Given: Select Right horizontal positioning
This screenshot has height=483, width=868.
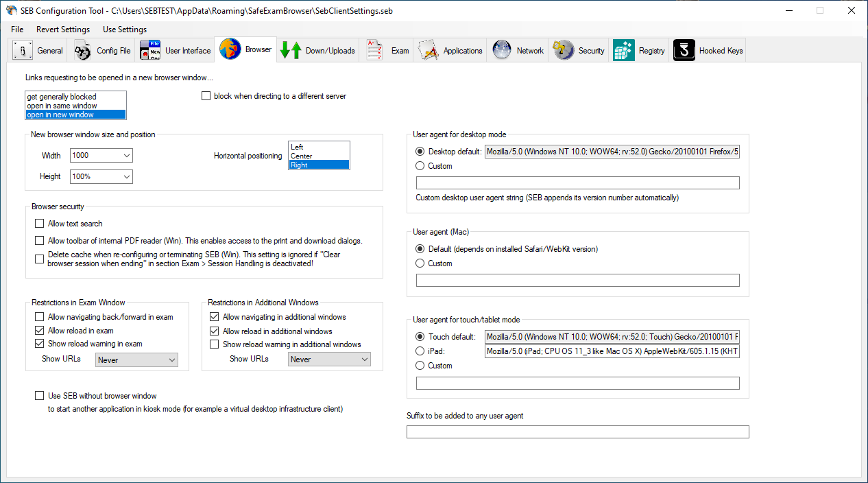Looking at the screenshot, I should tap(319, 165).
